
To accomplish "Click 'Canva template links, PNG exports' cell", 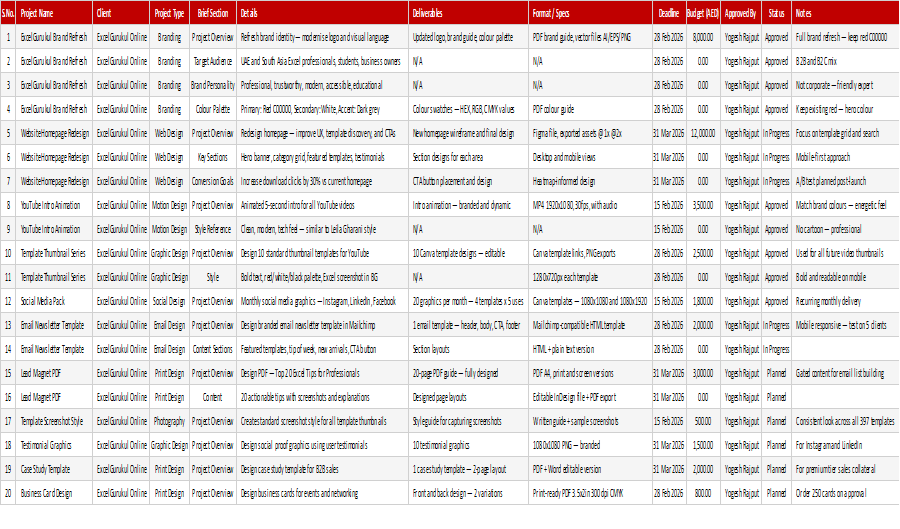I will pos(590,253).
